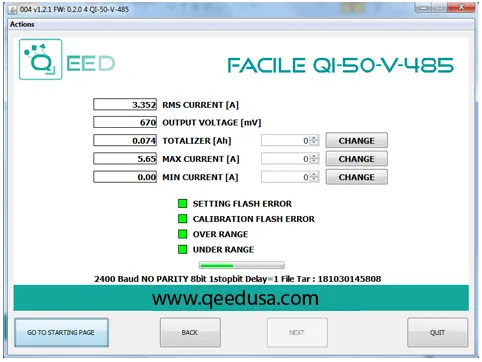Click the CALIBRATION FLASH ERROR text
Screen dimensions: 482x362
point(254,219)
